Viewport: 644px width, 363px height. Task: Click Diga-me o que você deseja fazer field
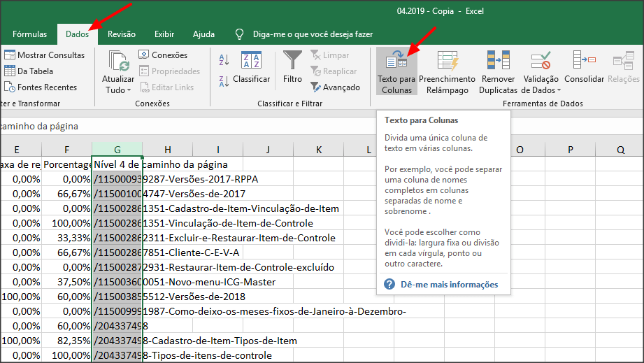pos(313,34)
